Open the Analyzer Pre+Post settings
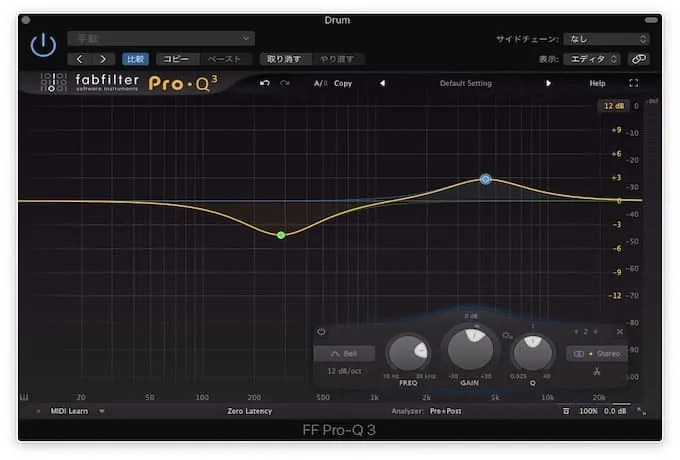This screenshot has height=460, width=680. pos(445,411)
